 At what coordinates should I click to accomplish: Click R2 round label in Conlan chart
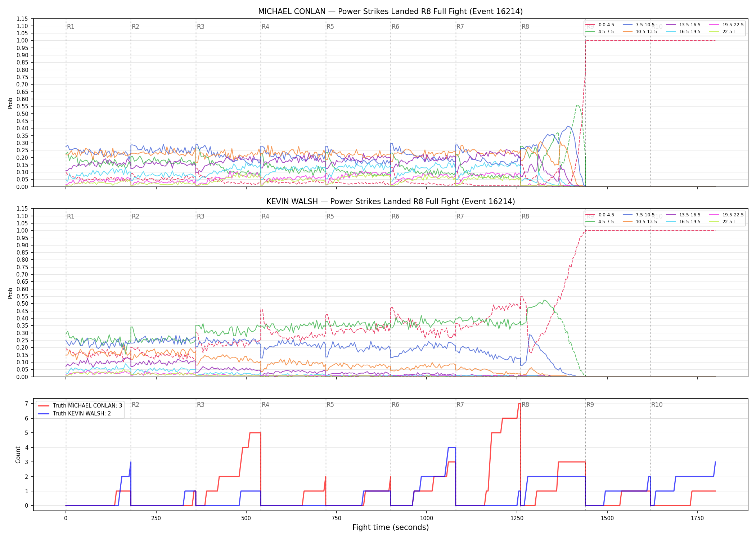[135, 27]
